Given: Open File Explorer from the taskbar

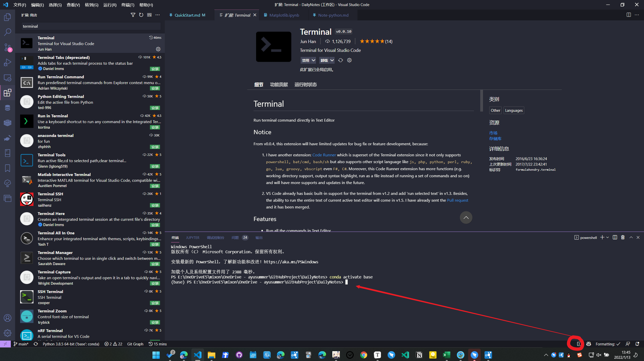Looking at the screenshot, I should [211, 355].
